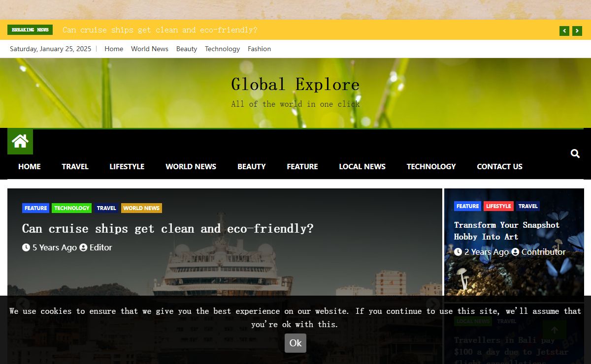Select TRAVEL in the main navigation
The width and height of the screenshot is (591, 364).
pos(75,166)
